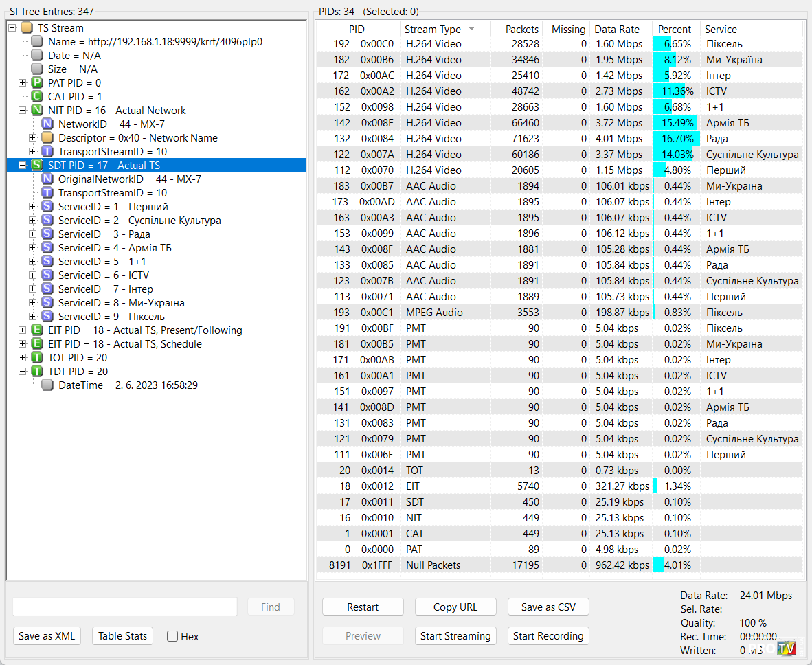Click the purple S icon for ServiceID 3
This screenshot has width=812, height=665.
47,234
